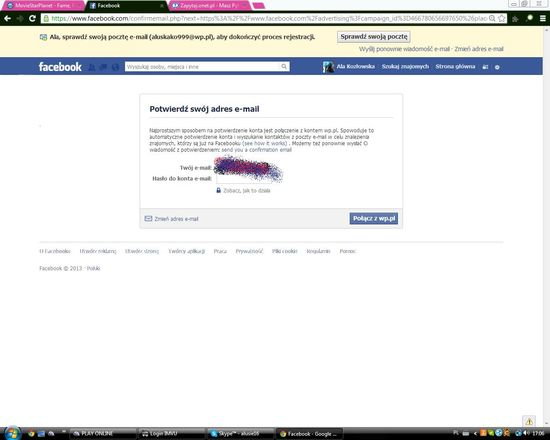Switch to MovieStarPlanet browser tab
This screenshot has height=440, width=550.
(41, 6)
